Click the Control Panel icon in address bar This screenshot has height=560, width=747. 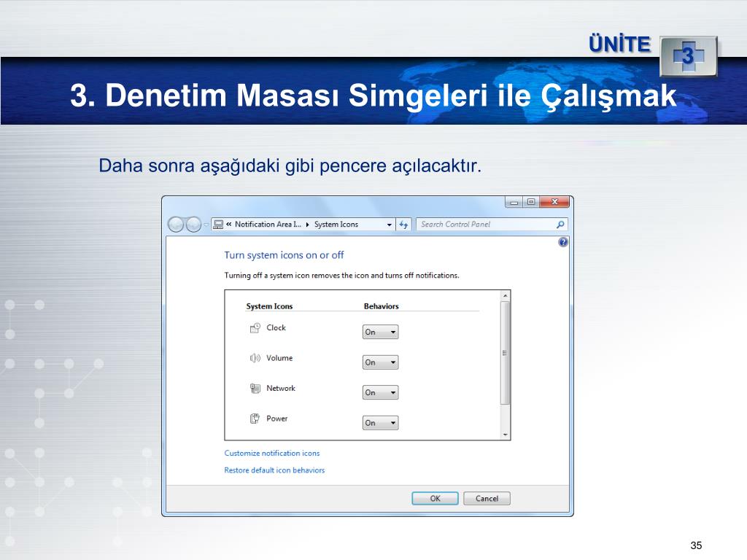click(x=218, y=225)
